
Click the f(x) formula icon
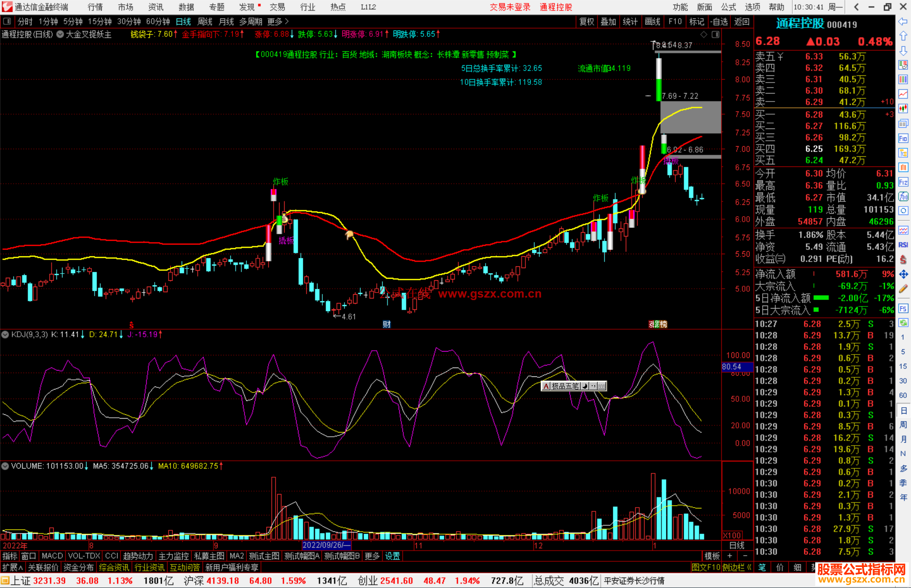point(903,196)
